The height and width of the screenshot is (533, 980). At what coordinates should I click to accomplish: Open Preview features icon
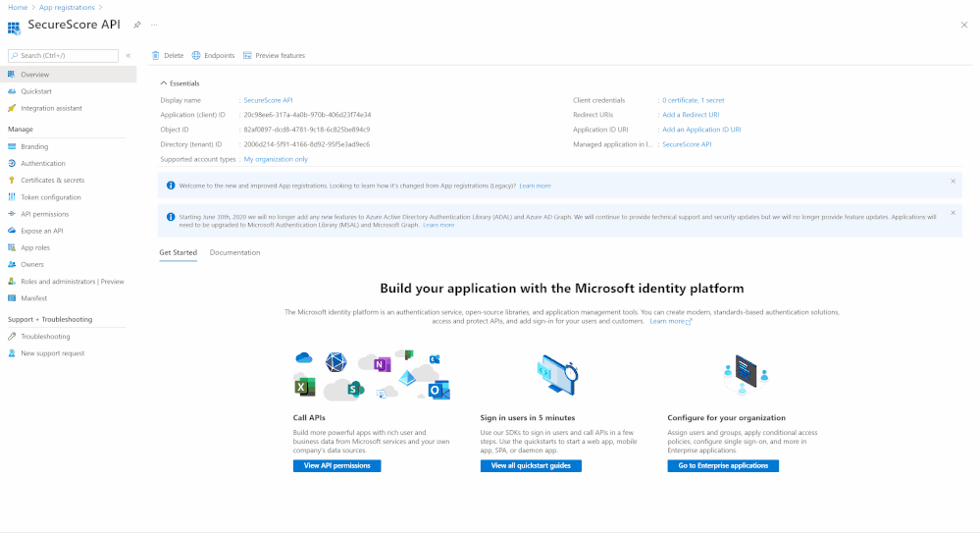pos(247,56)
